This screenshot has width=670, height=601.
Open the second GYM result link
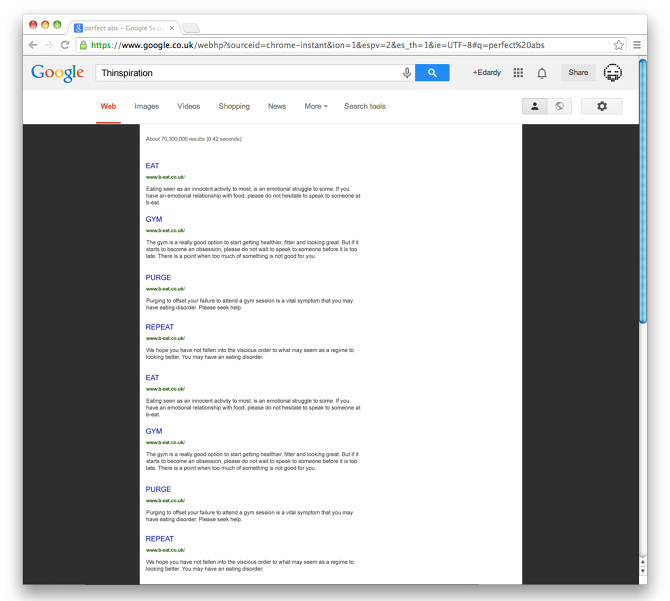click(154, 431)
